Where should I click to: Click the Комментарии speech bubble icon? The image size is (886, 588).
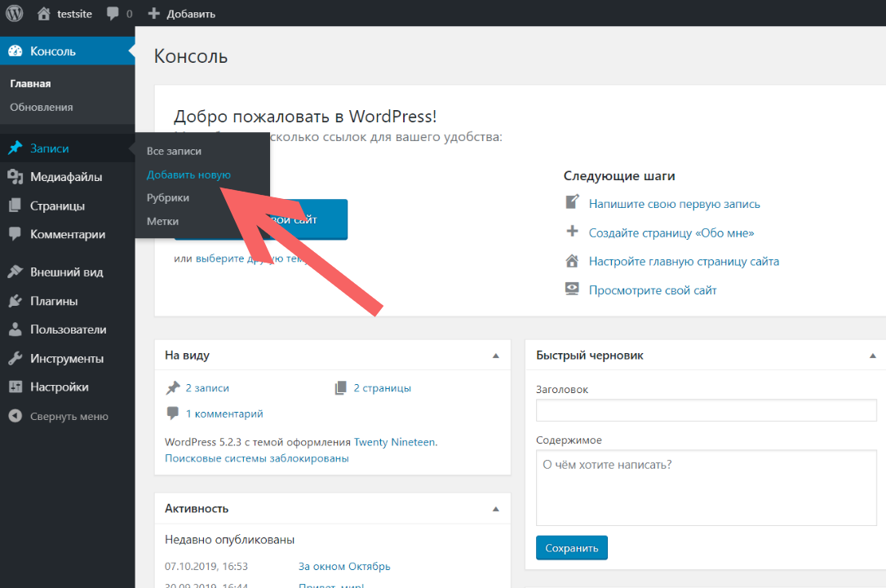click(16, 234)
